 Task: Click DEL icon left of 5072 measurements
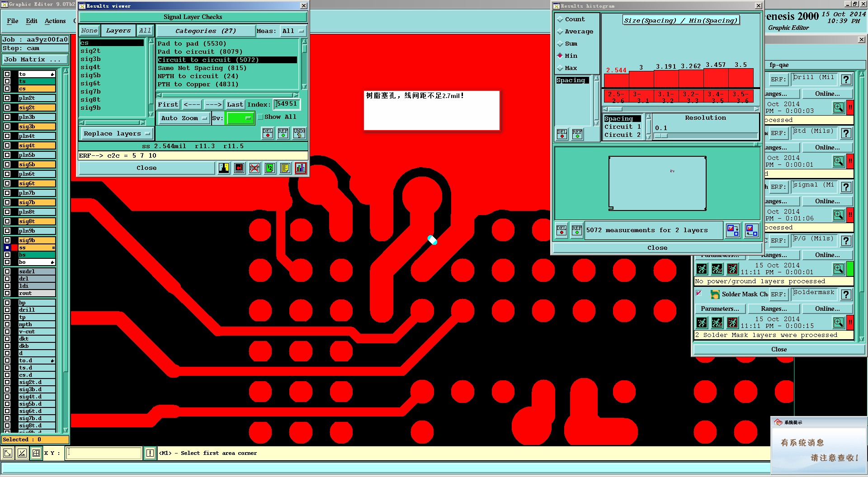coord(561,230)
